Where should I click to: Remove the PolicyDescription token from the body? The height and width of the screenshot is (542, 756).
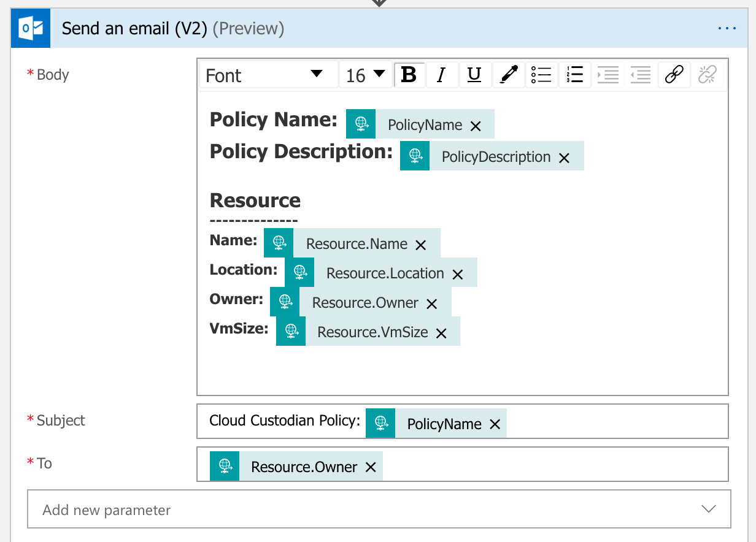564,158
